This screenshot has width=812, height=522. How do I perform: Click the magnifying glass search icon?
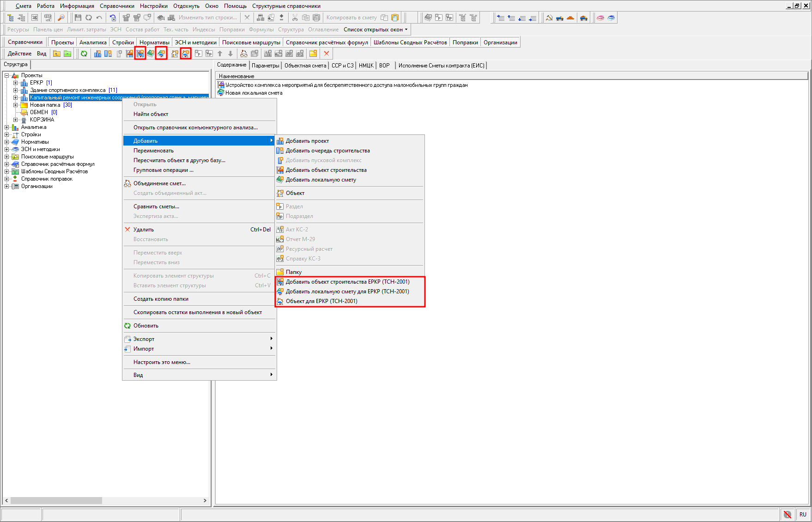coord(61,18)
